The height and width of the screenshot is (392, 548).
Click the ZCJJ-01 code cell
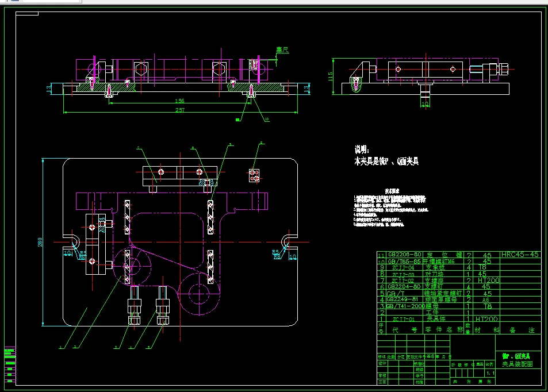tap(404, 319)
